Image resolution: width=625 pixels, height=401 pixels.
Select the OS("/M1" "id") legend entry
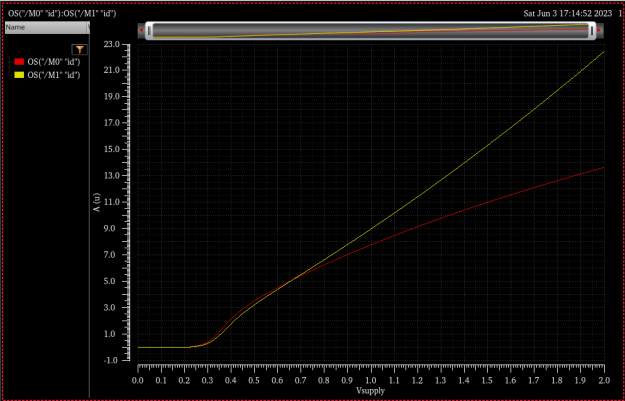54,75
